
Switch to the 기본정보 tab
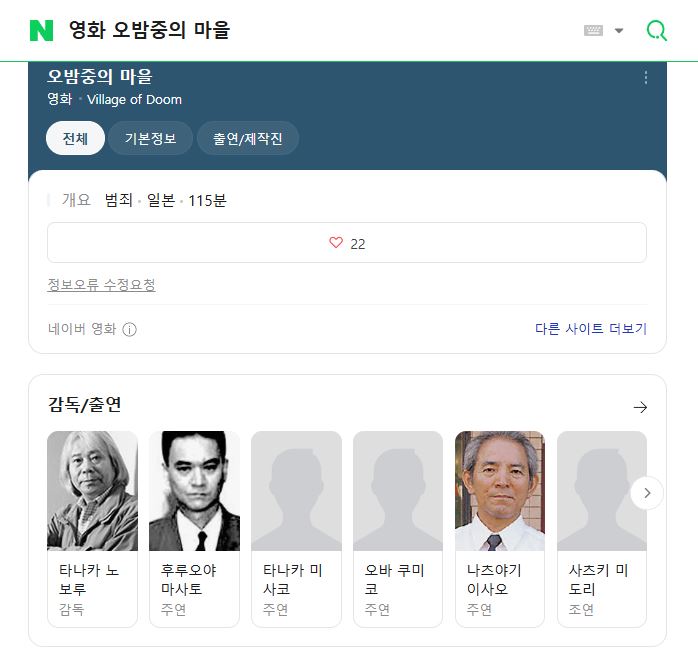tap(150, 138)
